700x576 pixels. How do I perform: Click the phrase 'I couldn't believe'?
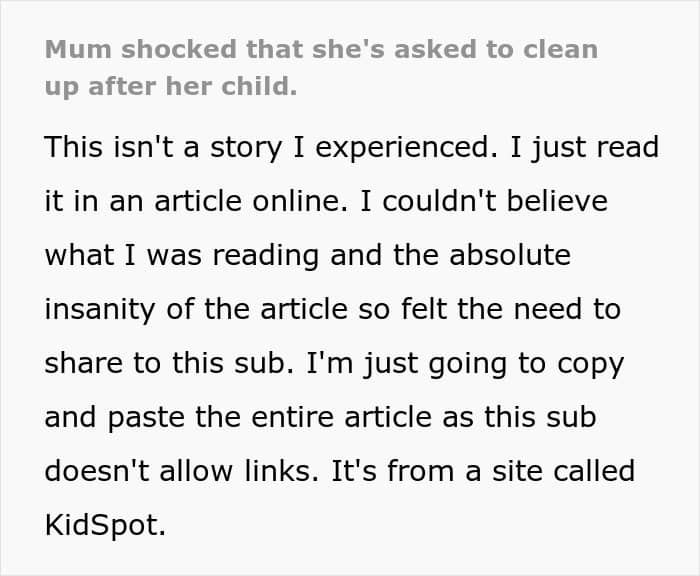click(x=484, y=201)
